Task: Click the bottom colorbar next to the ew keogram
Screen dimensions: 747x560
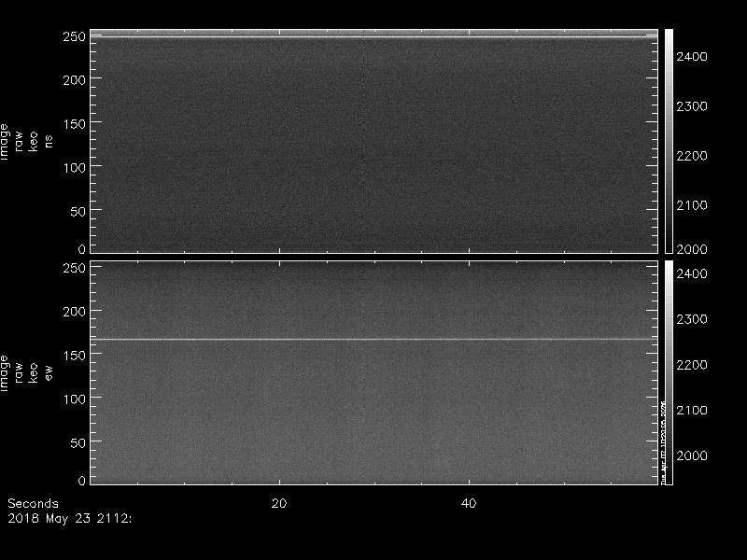Action: click(669, 373)
